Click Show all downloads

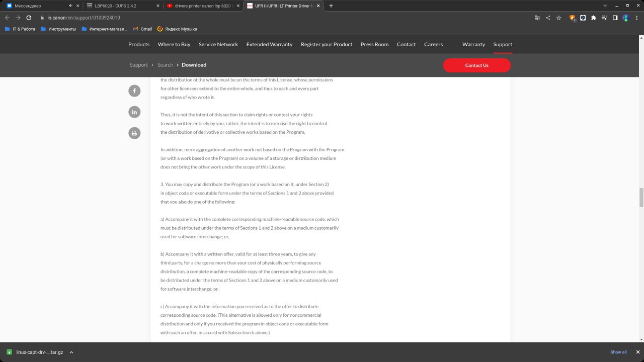coord(618,352)
